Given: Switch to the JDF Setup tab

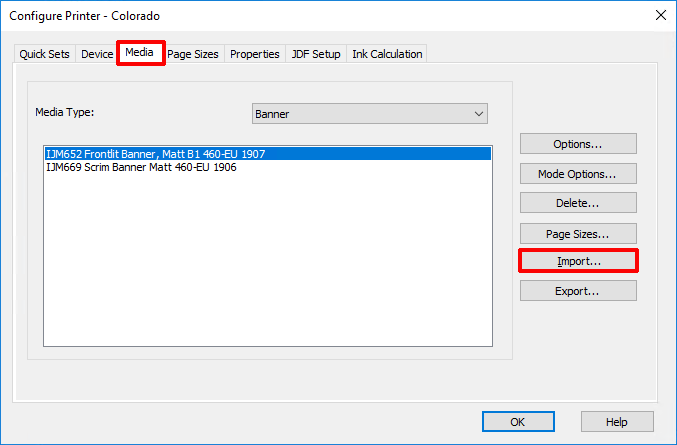Looking at the screenshot, I should point(316,54).
